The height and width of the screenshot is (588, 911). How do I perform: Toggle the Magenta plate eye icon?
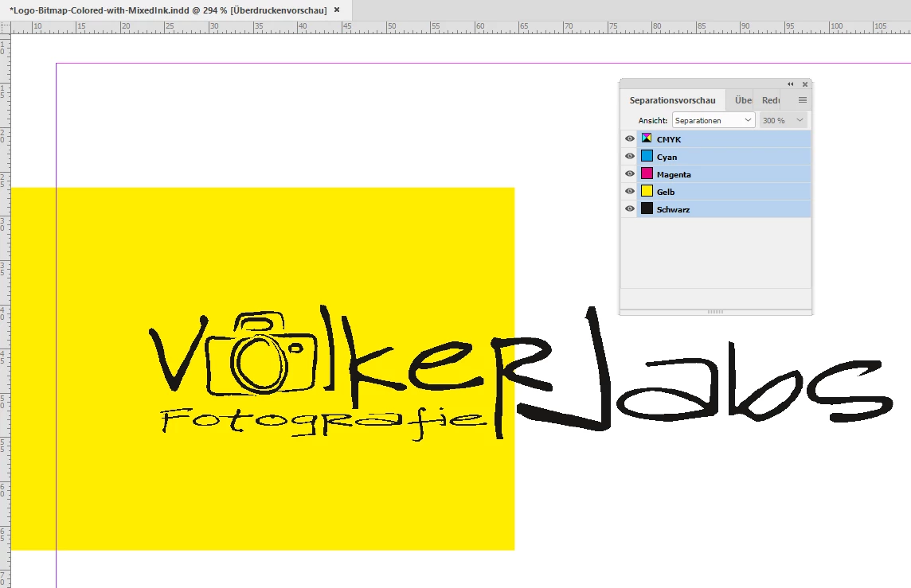tap(629, 174)
